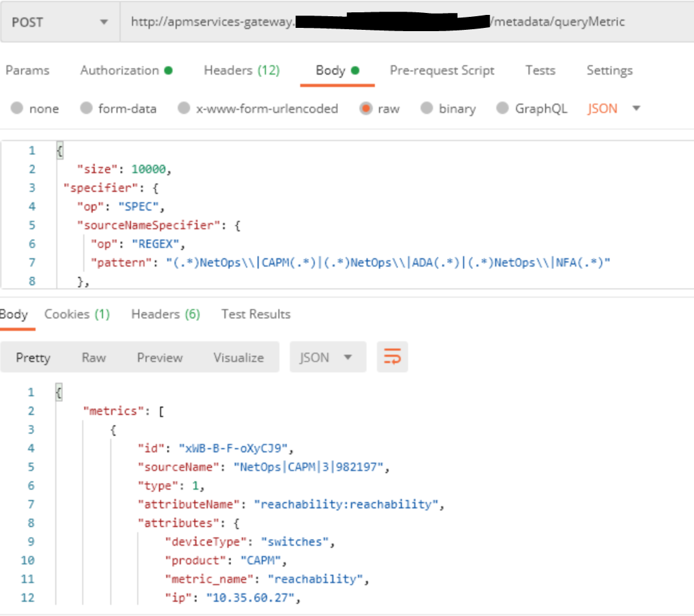Open the Tests tab
Image resolution: width=694 pixels, height=616 pixels.
pos(540,71)
